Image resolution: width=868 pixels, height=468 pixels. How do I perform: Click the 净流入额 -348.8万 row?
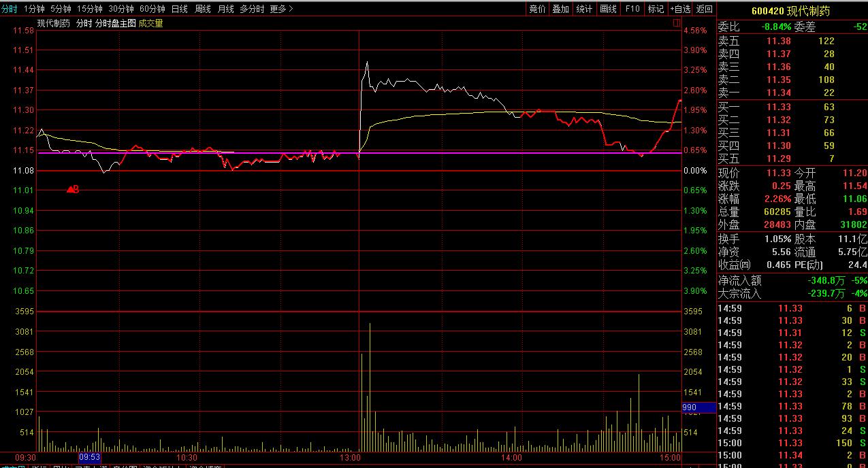pyautogui.click(x=792, y=280)
